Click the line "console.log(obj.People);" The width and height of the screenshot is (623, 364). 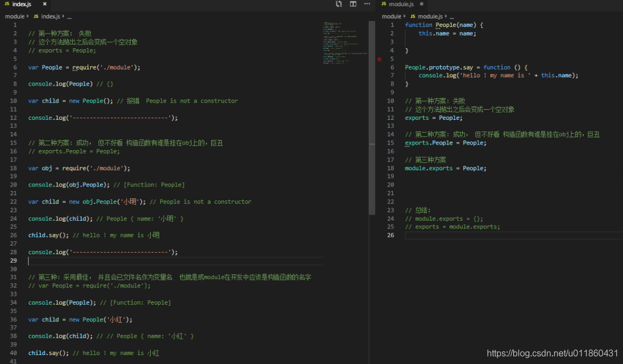[x=69, y=185]
